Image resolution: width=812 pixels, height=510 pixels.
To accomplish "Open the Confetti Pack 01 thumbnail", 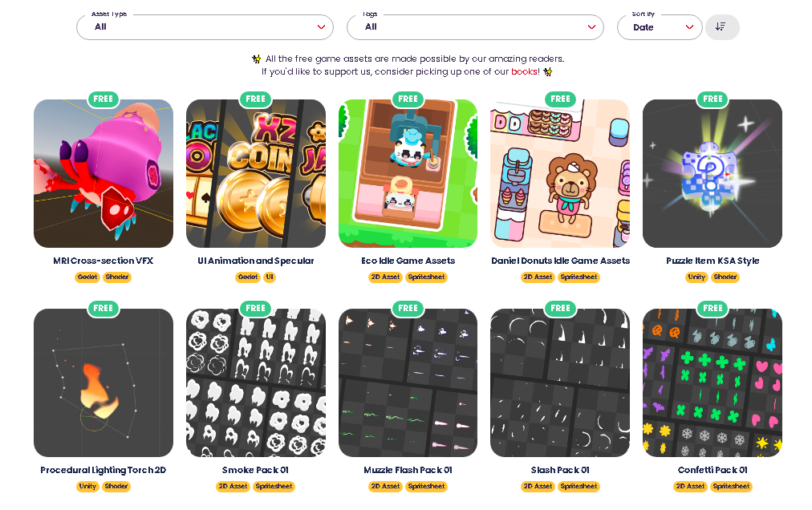I will click(x=713, y=382).
